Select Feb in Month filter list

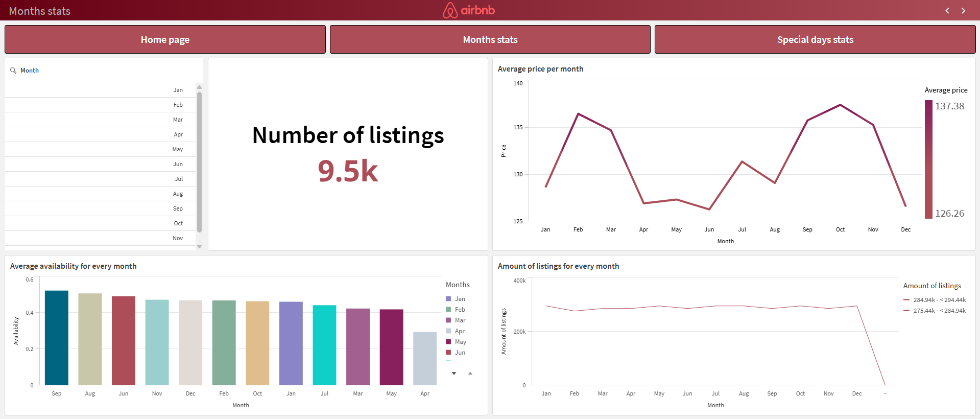coord(101,105)
